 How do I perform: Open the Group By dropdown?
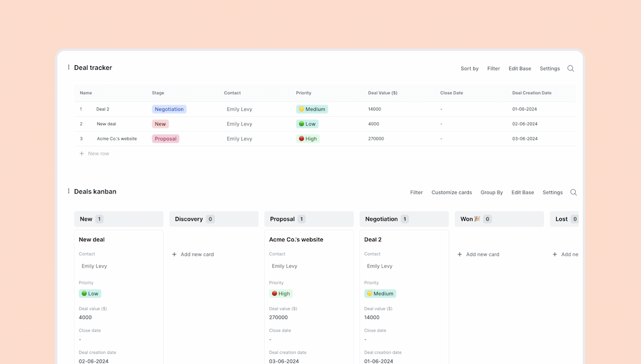click(x=491, y=192)
